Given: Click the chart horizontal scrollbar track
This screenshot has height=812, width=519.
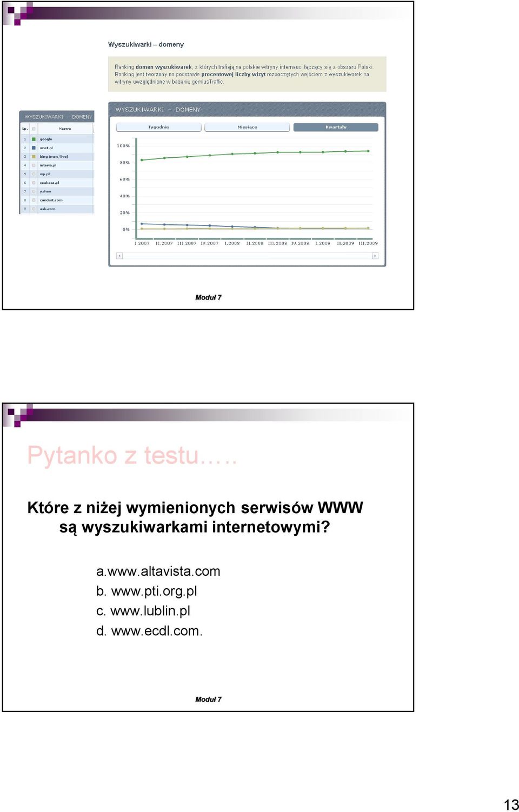Looking at the screenshot, I should coord(247,256).
